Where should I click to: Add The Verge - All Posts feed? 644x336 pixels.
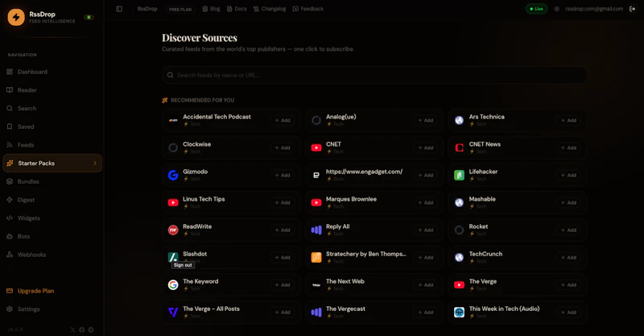point(283,312)
